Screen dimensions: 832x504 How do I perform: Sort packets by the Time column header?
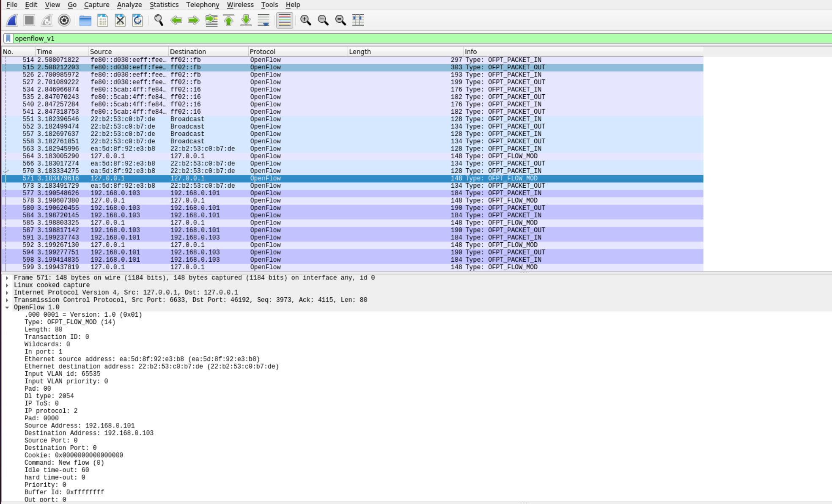[x=44, y=52]
